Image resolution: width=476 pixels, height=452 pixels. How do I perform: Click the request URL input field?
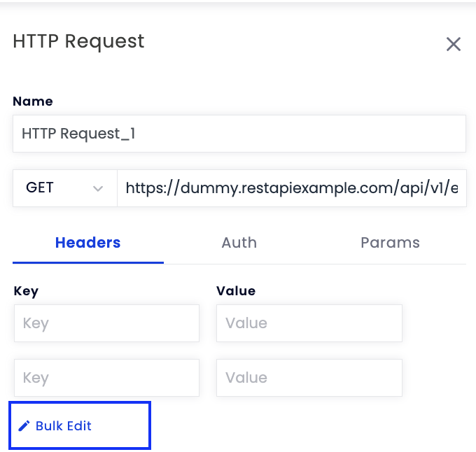(x=292, y=188)
